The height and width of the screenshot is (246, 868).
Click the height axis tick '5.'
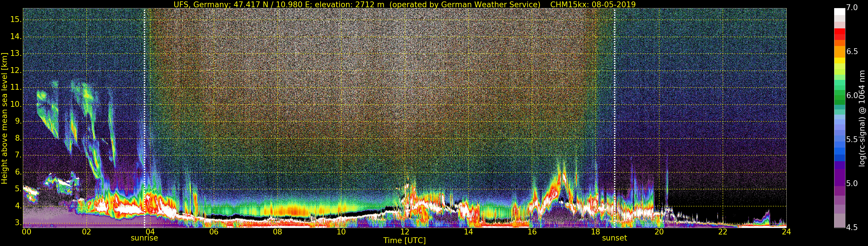tap(18, 189)
